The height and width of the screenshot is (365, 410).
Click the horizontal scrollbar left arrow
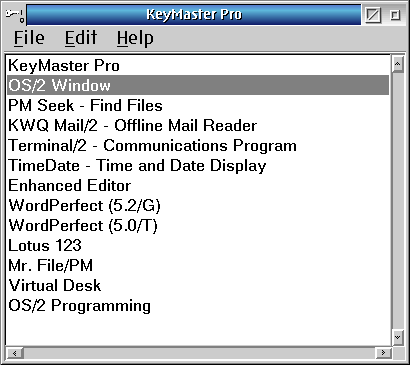tap(15, 353)
